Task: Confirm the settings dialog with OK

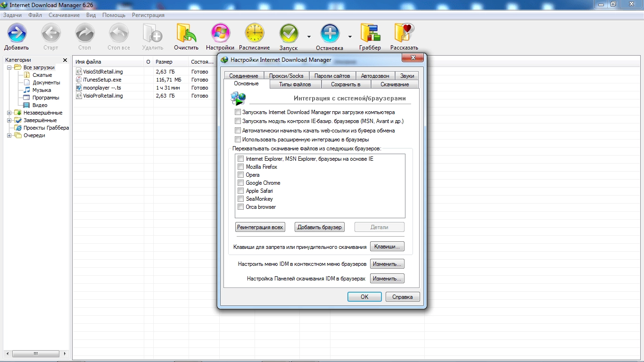Action: [364, 297]
